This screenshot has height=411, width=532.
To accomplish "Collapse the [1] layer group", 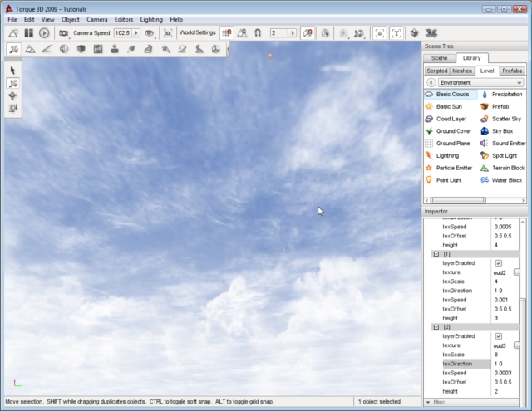I will click(x=435, y=254).
